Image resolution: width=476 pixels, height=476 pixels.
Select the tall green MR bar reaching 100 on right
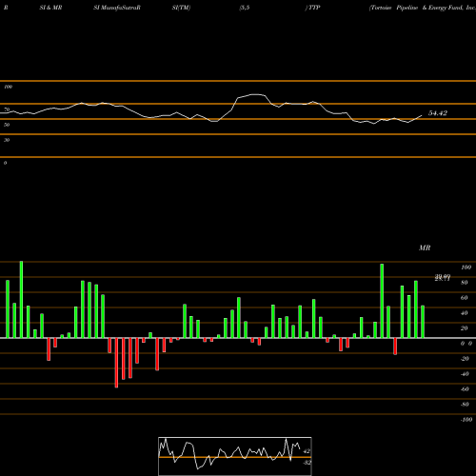(382, 301)
